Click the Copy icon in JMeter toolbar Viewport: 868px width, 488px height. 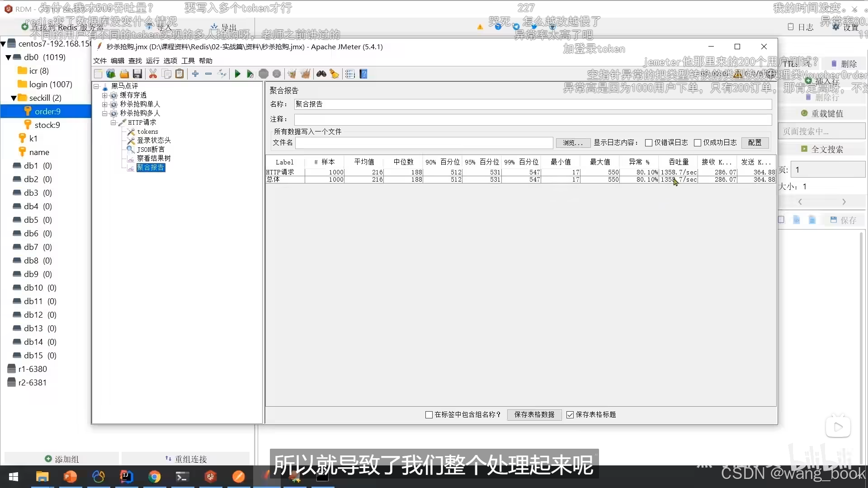[x=167, y=74]
